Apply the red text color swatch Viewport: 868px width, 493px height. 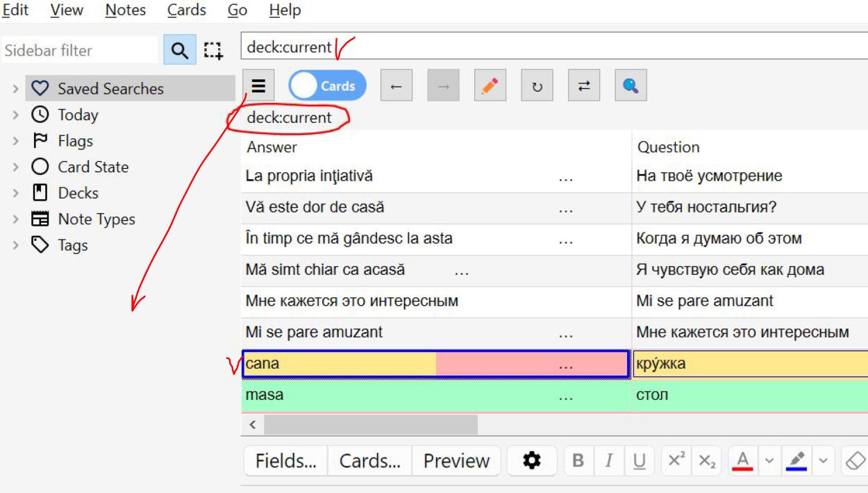pos(742,460)
